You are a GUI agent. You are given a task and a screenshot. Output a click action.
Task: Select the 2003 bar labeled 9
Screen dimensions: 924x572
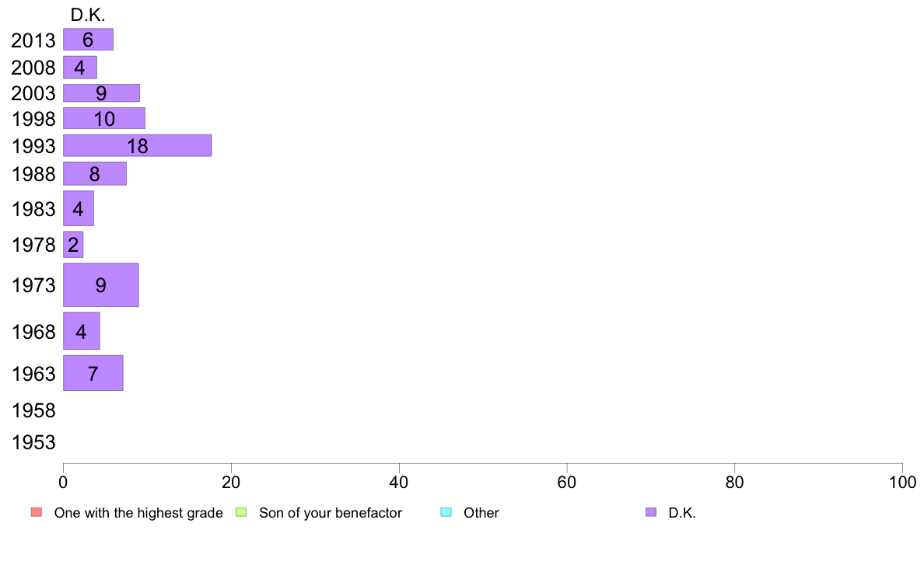[101, 93]
